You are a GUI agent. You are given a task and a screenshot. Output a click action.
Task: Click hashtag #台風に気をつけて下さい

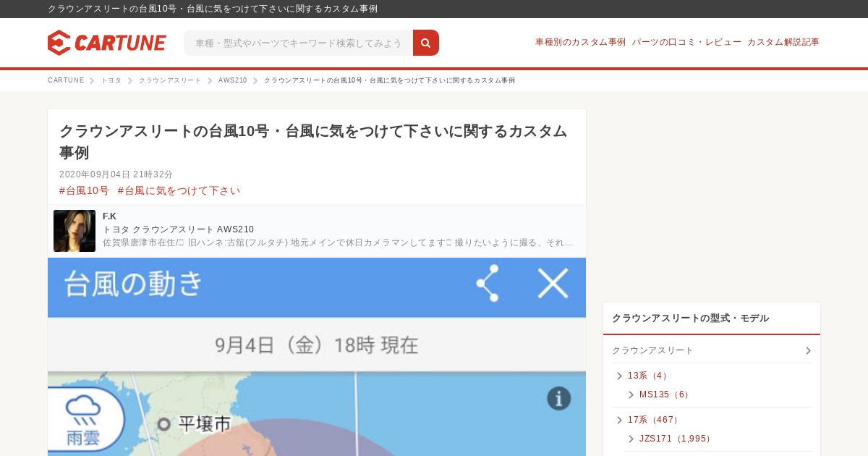[179, 190]
